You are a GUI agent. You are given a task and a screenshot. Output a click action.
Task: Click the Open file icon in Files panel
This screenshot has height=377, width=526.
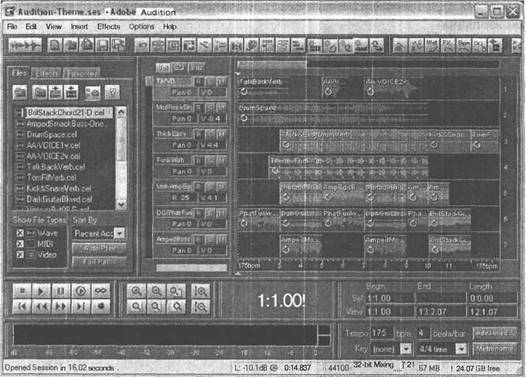pyautogui.click(x=20, y=92)
